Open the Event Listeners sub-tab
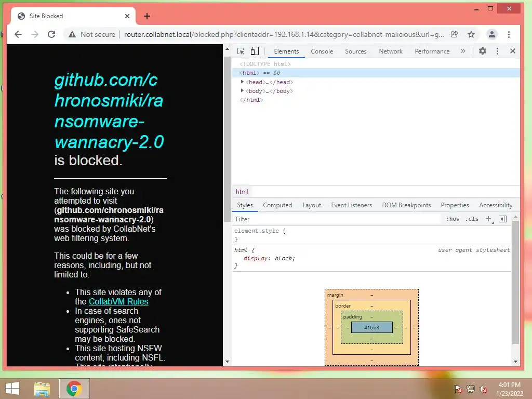 pyautogui.click(x=352, y=205)
